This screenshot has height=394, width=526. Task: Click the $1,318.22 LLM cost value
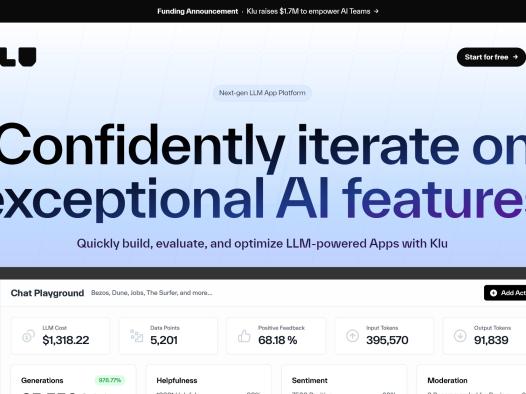click(x=66, y=340)
